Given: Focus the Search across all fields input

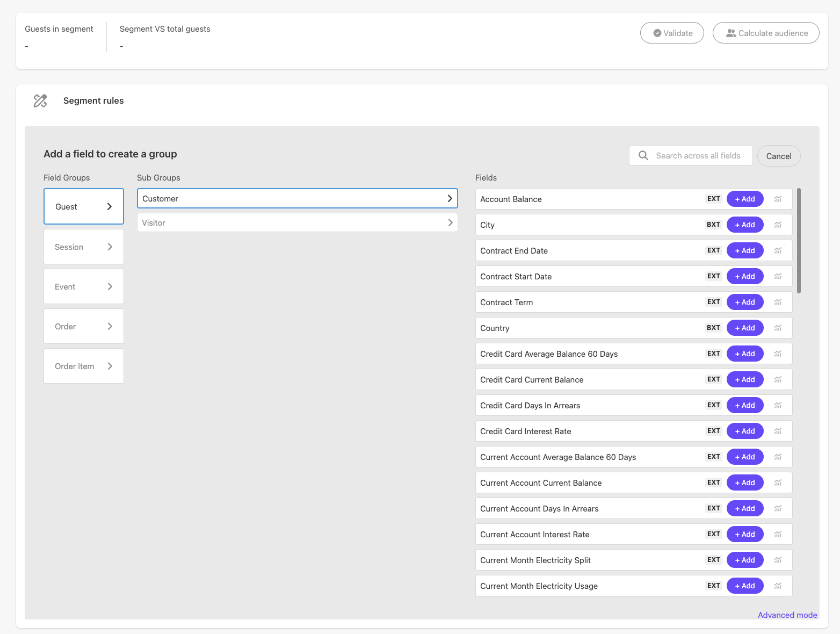Looking at the screenshot, I should point(698,156).
